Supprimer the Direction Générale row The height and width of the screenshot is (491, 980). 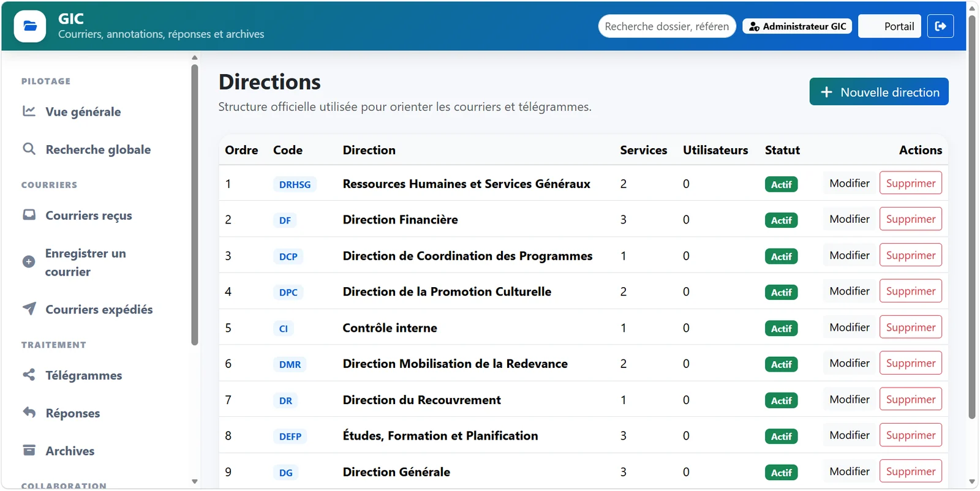[910, 471]
